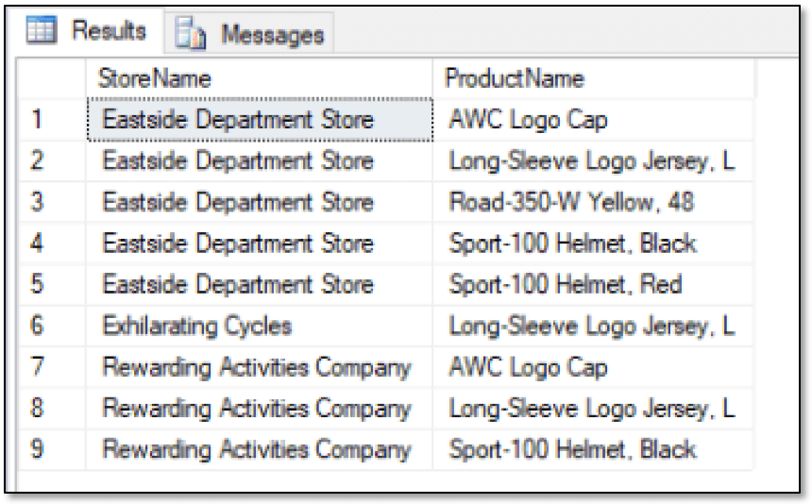Select the Sport-100 Helmet, Red cell
Screen dimensions: 812x504
592,285
